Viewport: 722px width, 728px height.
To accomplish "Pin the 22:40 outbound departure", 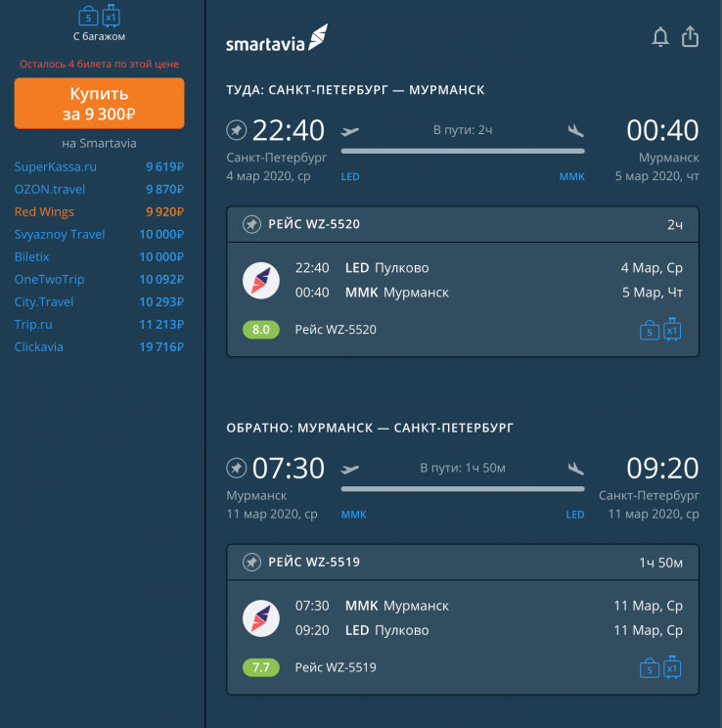I will pos(237,129).
